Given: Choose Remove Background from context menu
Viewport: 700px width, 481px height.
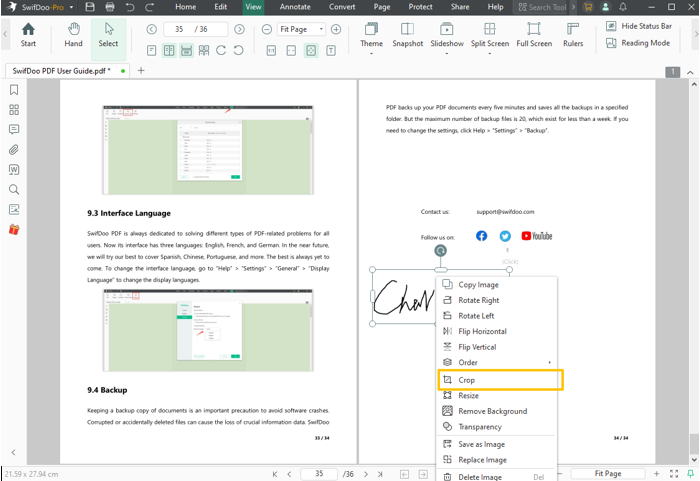Looking at the screenshot, I should 496,411.
